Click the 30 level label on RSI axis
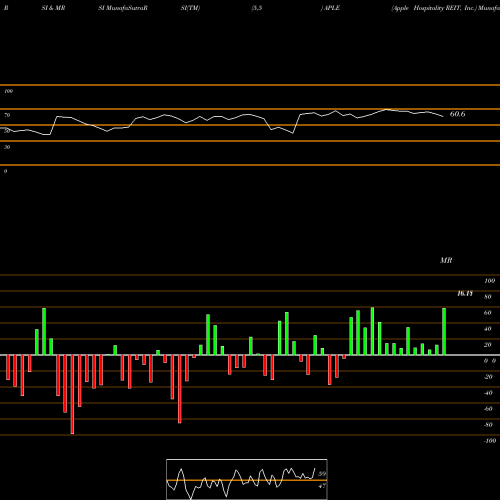 (x=7, y=147)
